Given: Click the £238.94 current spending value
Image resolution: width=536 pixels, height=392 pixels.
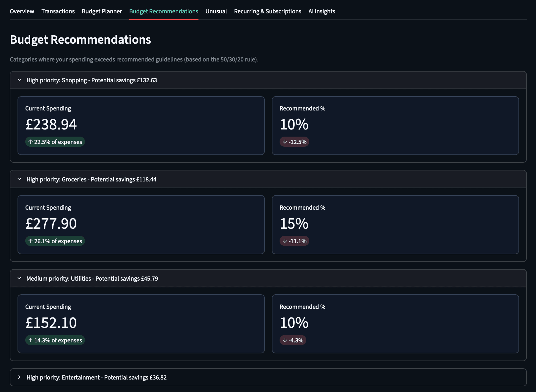Looking at the screenshot, I should pyautogui.click(x=51, y=124).
